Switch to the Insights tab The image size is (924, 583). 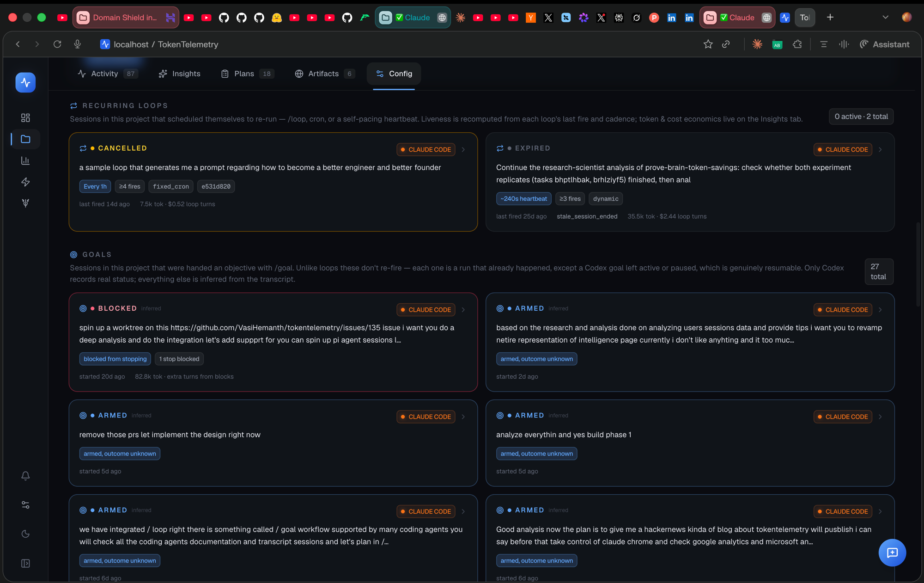pyautogui.click(x=179, y=74)
